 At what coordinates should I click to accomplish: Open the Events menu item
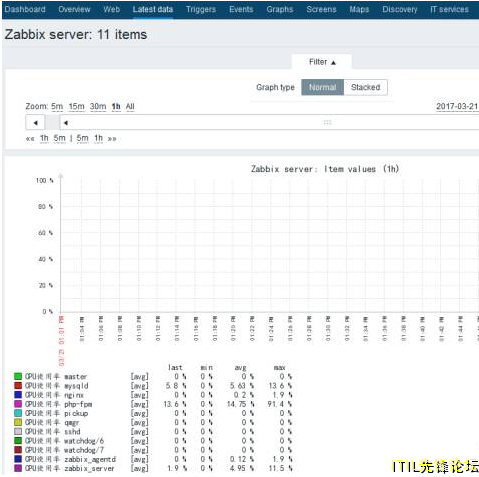tap(241, 9)
